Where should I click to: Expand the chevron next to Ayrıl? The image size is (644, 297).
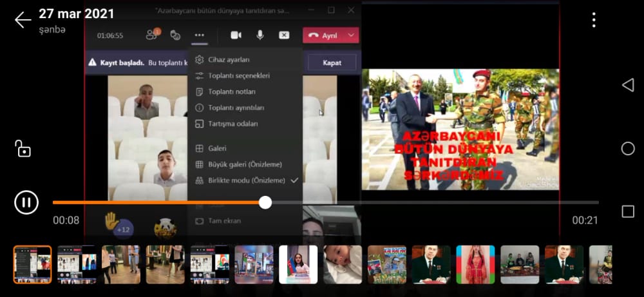351,35
